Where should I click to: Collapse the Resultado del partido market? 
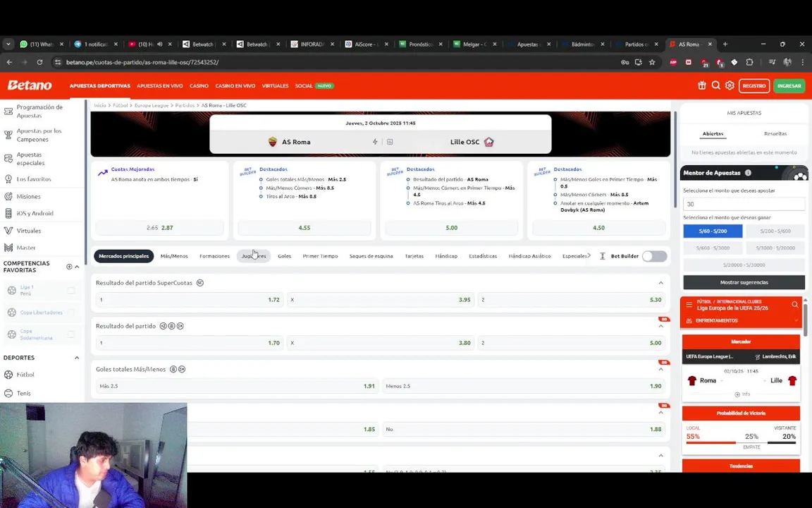660,326
